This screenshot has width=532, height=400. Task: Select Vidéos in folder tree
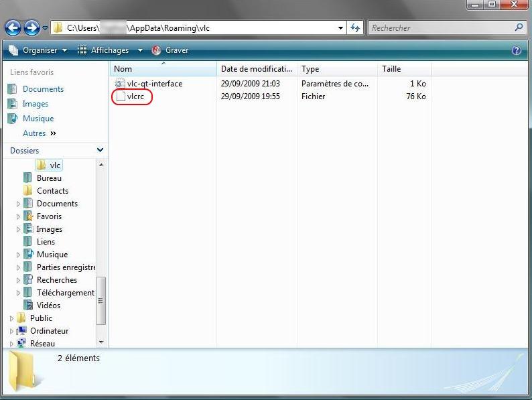48,306
